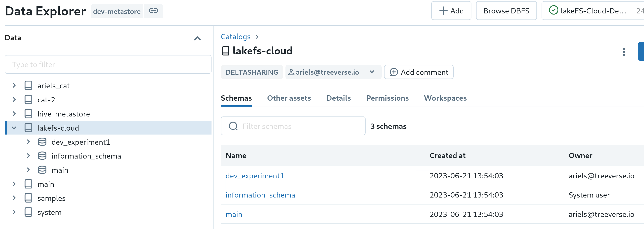Open the dev_experiment1 schema link

(255, 176)
